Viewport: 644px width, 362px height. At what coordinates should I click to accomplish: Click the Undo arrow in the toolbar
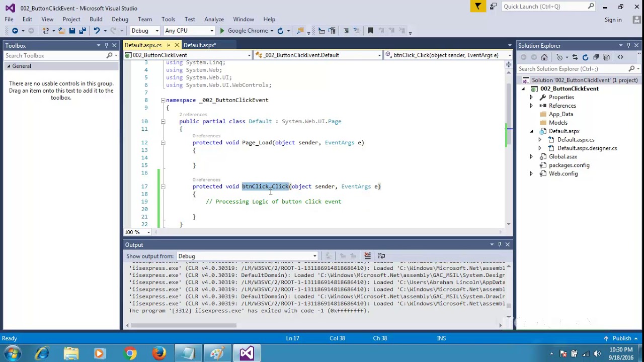(97, 31)
